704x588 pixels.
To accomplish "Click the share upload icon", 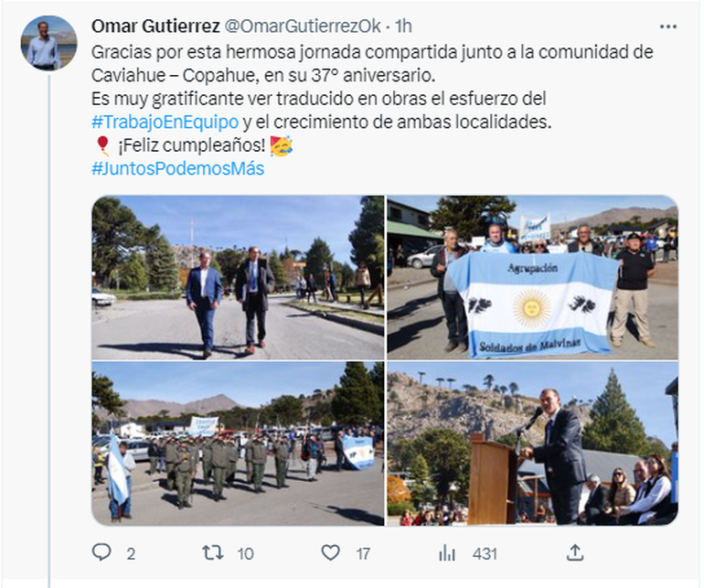I will [575, 553].
